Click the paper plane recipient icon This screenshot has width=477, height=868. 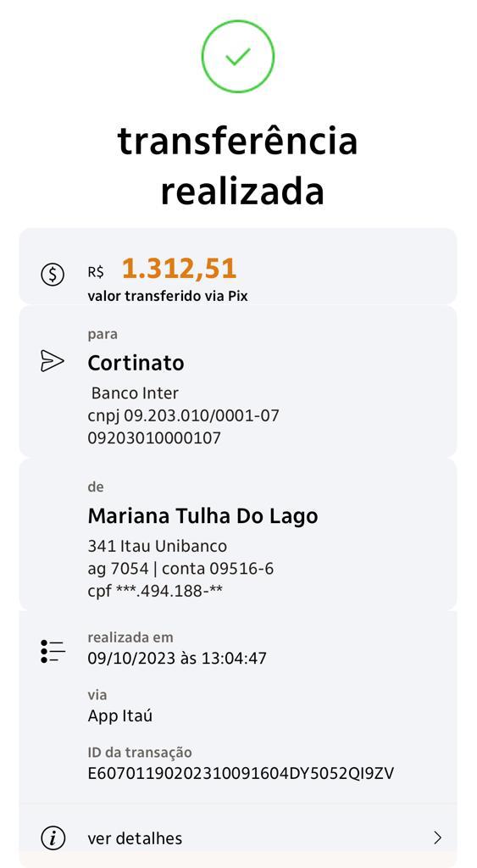click(x=53, y=361)
